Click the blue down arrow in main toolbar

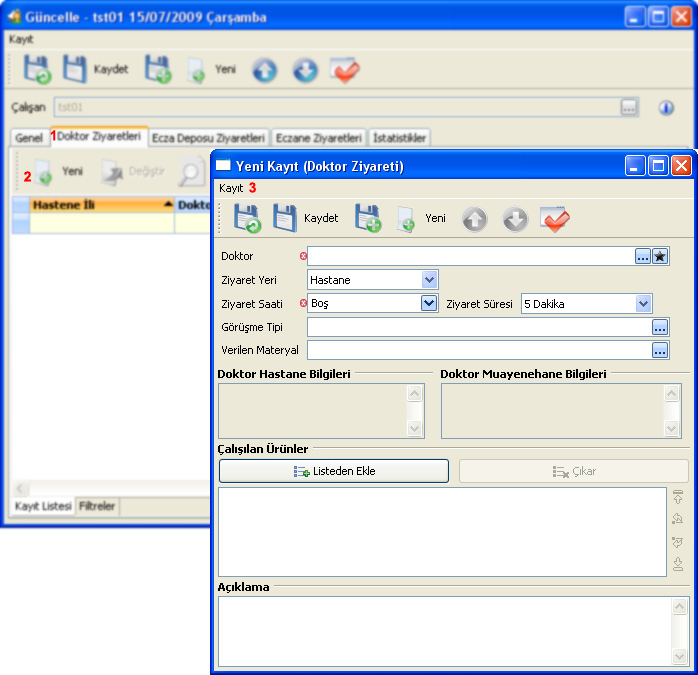(305, 70)
